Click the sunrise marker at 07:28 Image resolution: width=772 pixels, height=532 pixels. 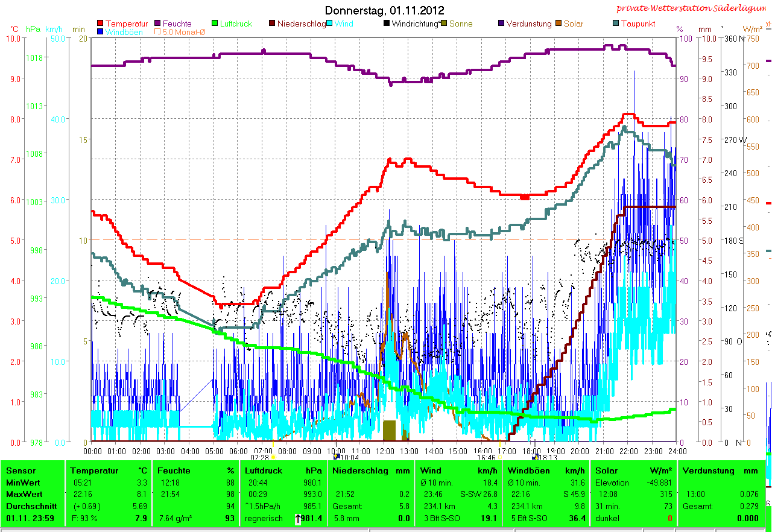273,458
